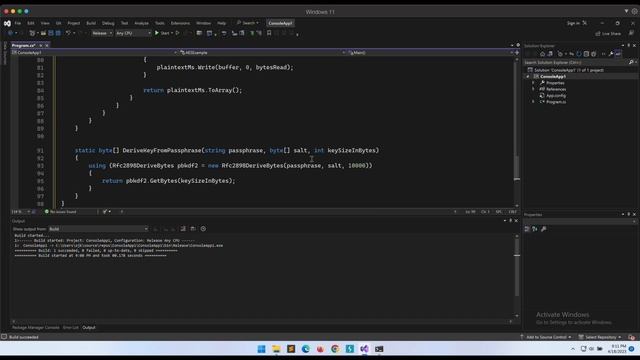Click the No issues found status indicator

(x=60, y=212)
